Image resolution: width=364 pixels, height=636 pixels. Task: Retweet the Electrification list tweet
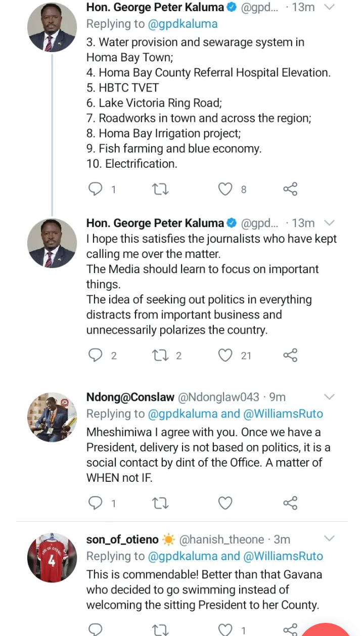pyautogui.click(x=160, y=189)
